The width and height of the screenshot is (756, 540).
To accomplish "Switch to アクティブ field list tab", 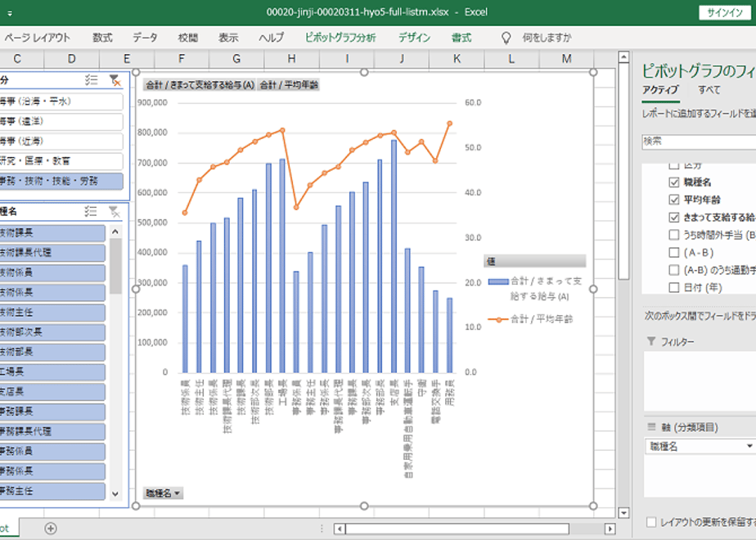I will [x=660, y=90].
